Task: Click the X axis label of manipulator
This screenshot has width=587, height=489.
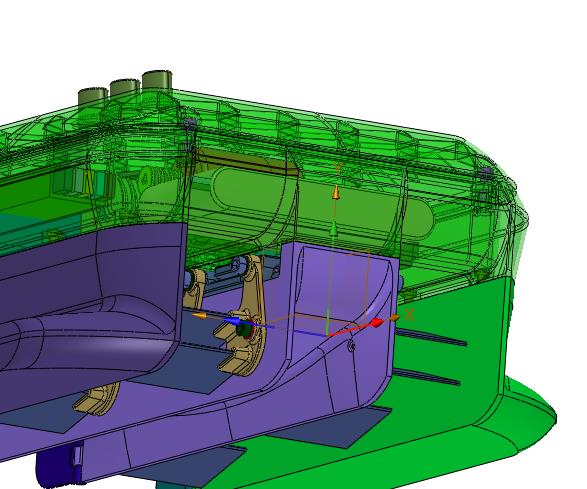Action: click(410, 314)
